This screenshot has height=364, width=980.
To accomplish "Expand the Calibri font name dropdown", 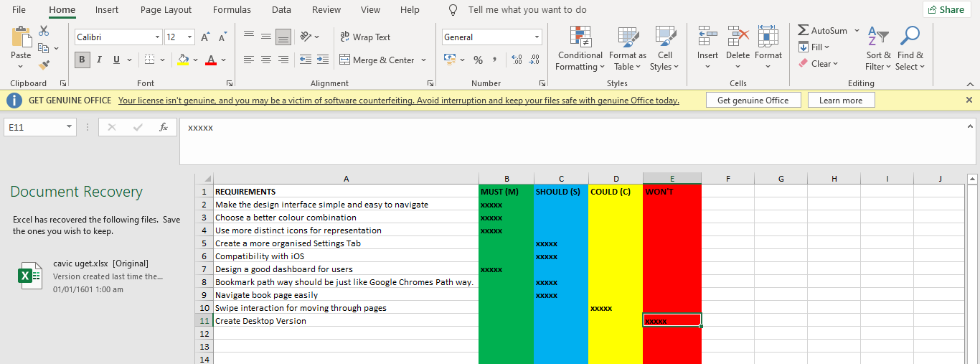I will pos(158,37).
